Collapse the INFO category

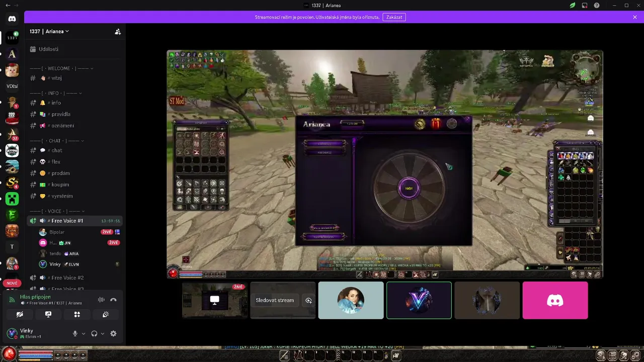pos(56,93)
